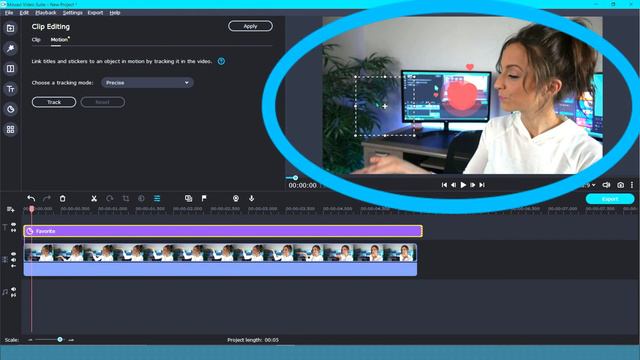The height and width of the screenshot is (360, 640).
Task: Open the Import media panel in the sidebar
Action: point(11,28)
